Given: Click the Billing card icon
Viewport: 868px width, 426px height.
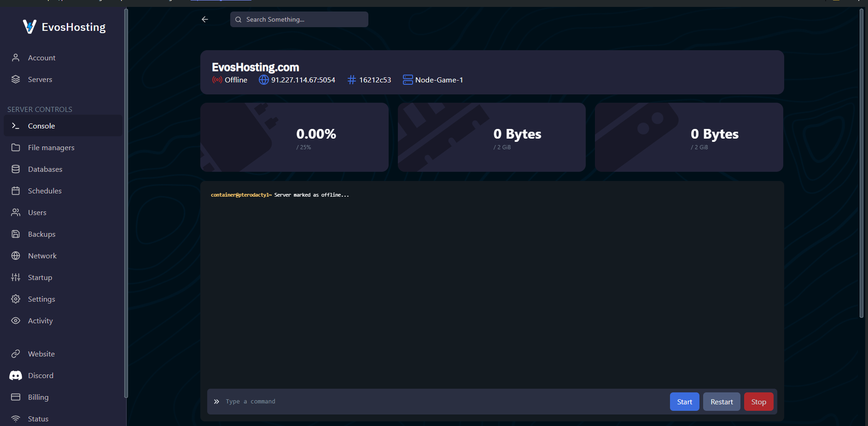Looking at the screenshot, I should point(16,397).
